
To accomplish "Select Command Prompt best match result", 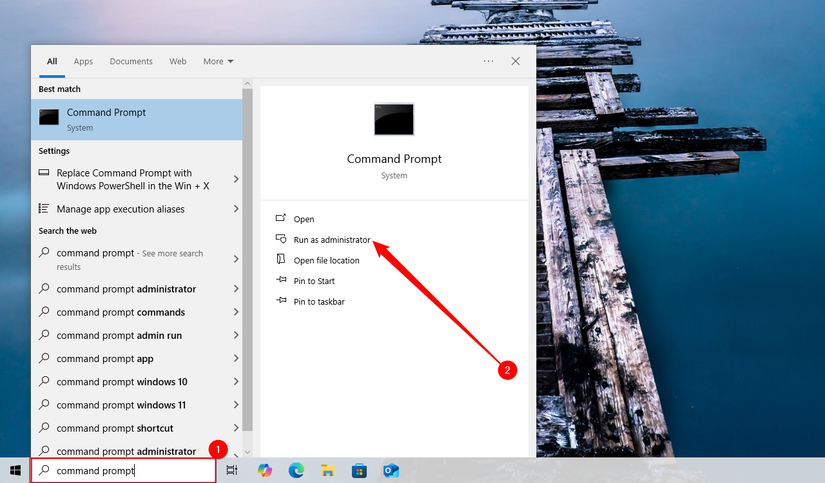I will coord(137,119).
